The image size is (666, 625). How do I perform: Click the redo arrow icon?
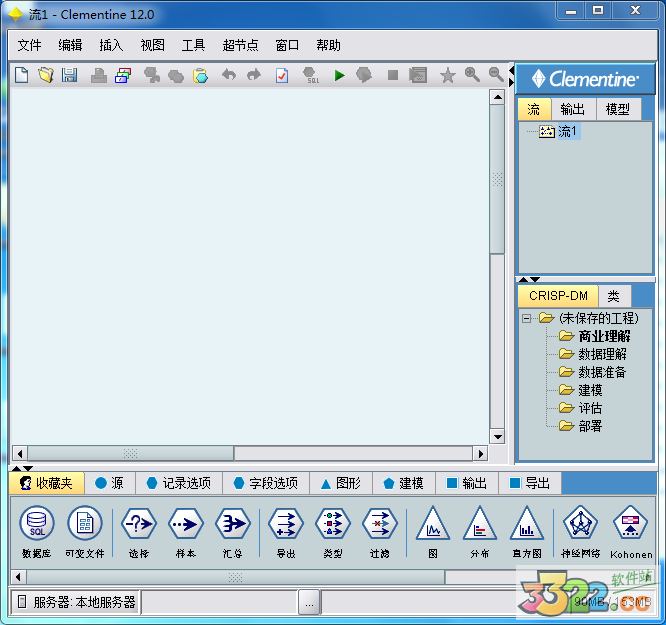[x=254, y=76]
